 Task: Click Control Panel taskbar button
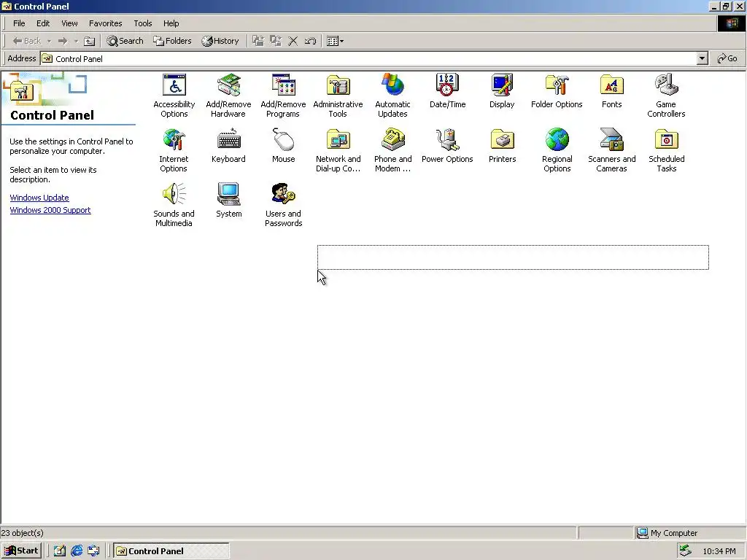point(171,551)
